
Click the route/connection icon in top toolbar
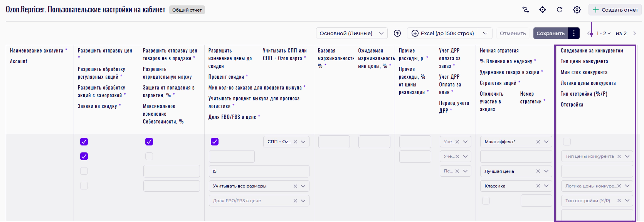(525, 10)
